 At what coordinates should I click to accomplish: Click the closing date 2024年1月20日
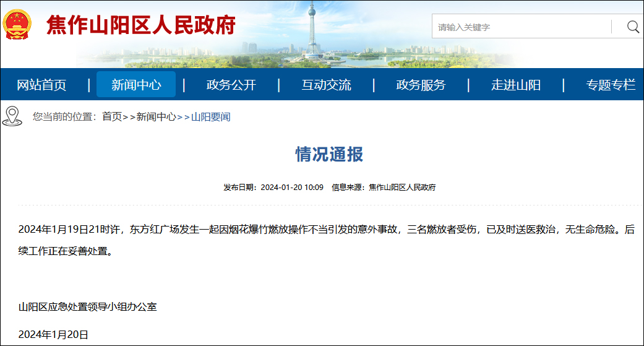click(x=53, y=334)
